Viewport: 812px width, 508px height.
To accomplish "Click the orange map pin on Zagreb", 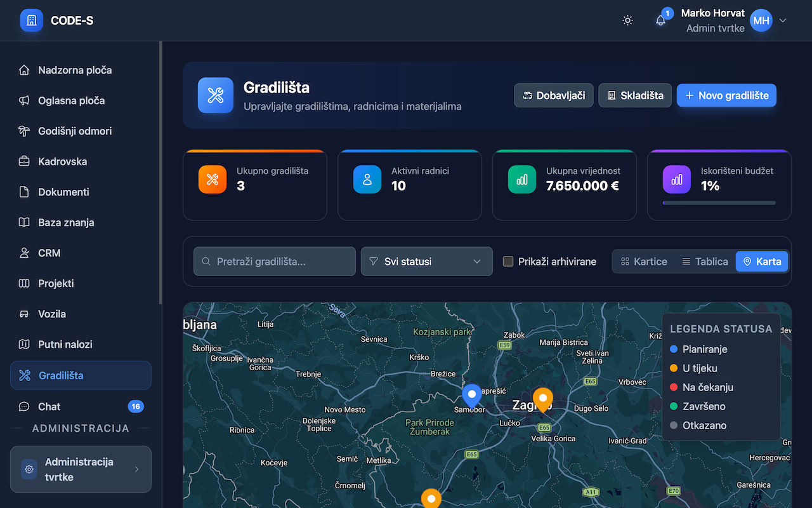I will (x=542, y=399).
